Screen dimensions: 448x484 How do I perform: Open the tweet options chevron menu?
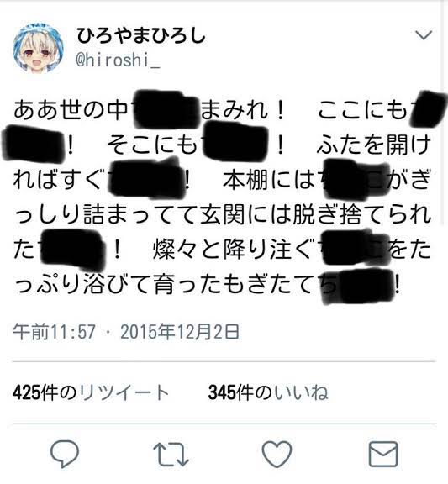tap(424, 35)
